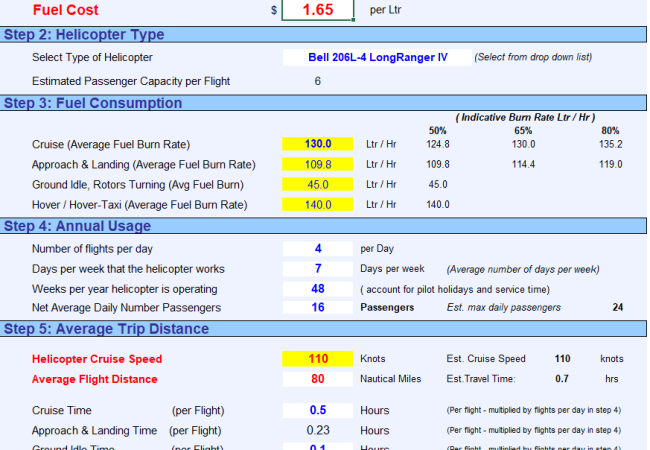
Task: Click the Fuel Cost label
Action: pos(65,10)
